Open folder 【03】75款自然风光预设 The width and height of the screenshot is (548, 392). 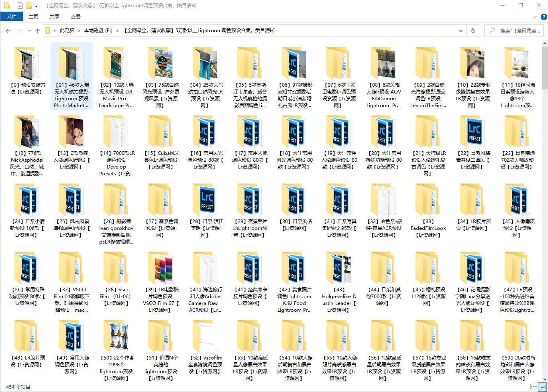tap(161, 76)
